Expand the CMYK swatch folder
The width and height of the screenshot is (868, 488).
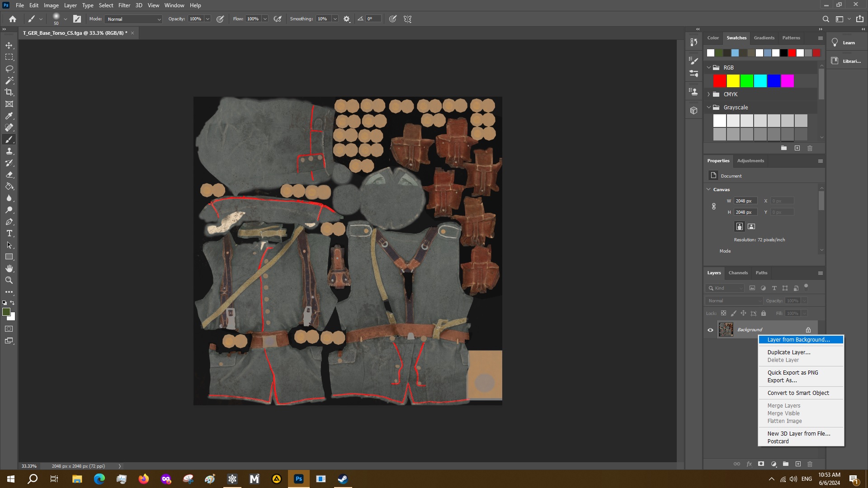709,94
